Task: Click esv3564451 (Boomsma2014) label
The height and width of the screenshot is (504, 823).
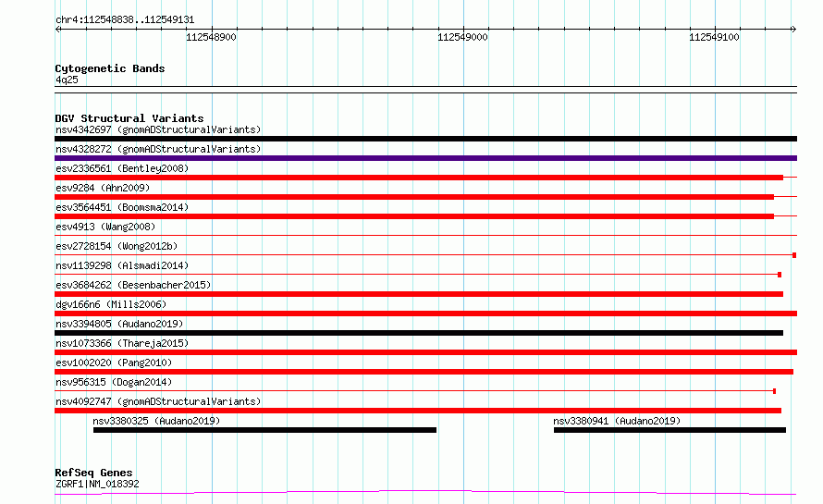Action: [122, 207]
